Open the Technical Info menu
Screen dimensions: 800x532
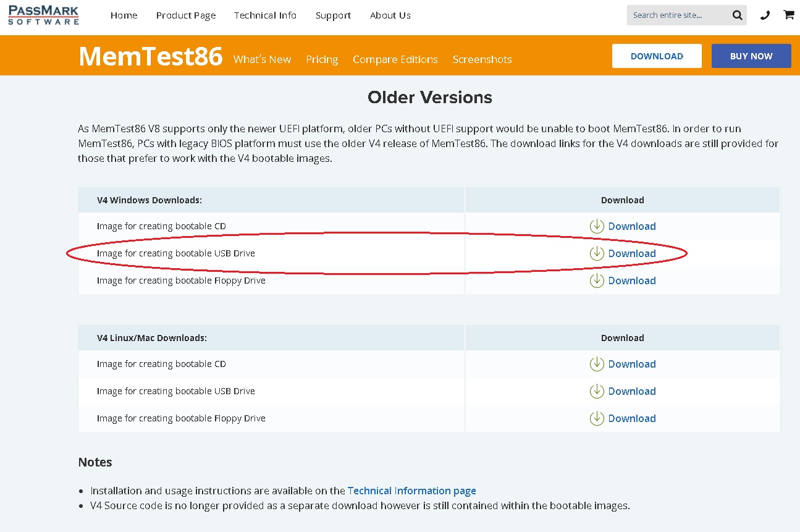coord(265,15)
